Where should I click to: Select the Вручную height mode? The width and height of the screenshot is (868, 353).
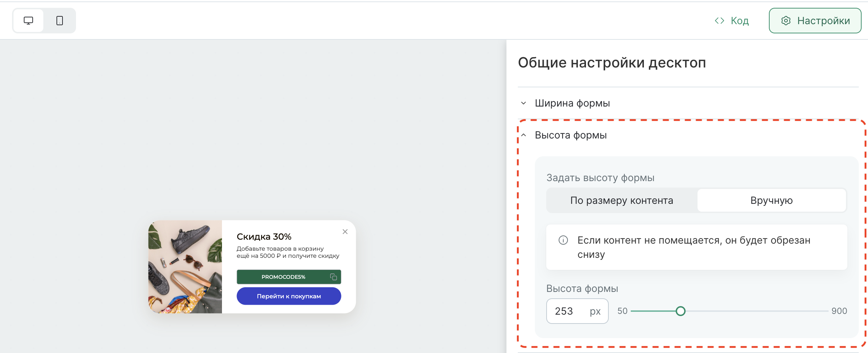coord(772,200)
